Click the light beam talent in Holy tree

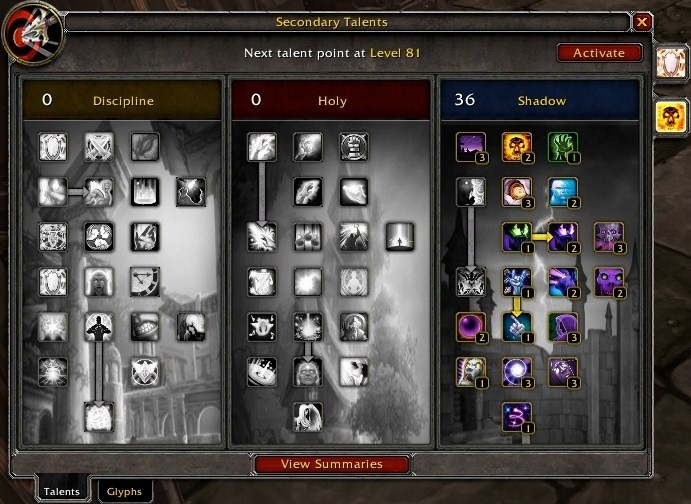tap(400, 237)
